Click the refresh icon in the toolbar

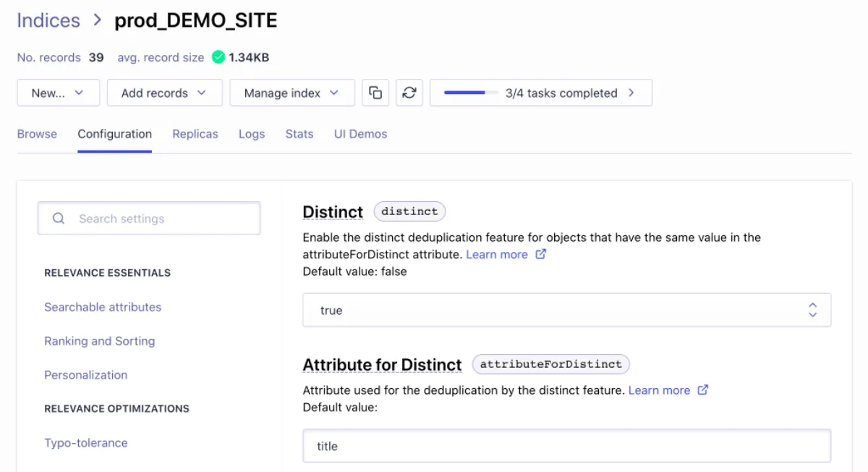pos(409,93)
